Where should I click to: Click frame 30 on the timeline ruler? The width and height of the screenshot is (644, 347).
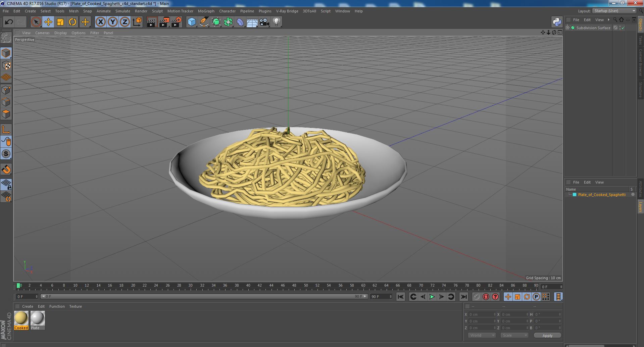[x=190, y=286]
